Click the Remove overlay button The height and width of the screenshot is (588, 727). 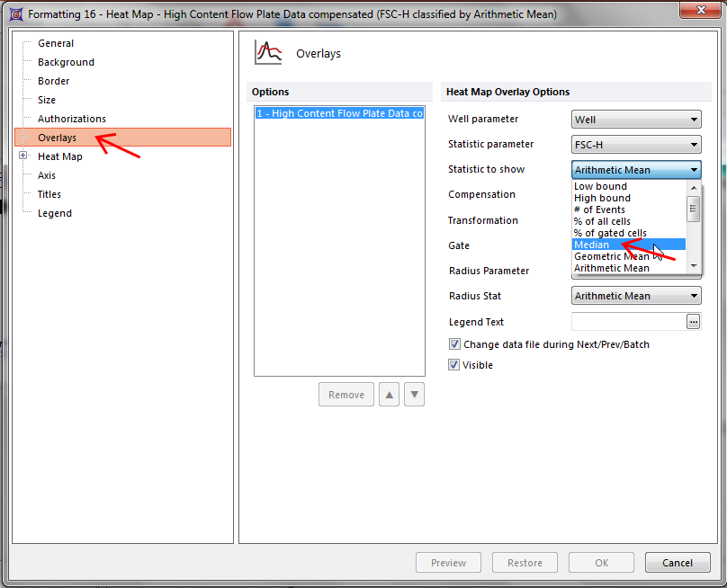(x=346, y=394)
